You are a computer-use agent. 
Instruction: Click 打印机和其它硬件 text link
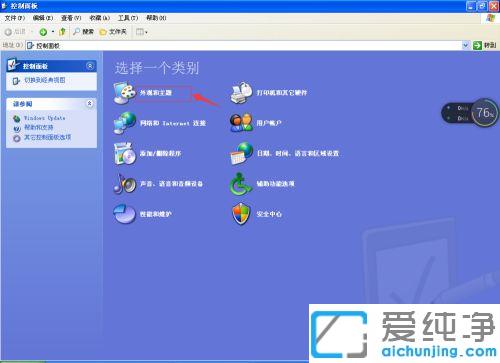[x=282, y=93]
